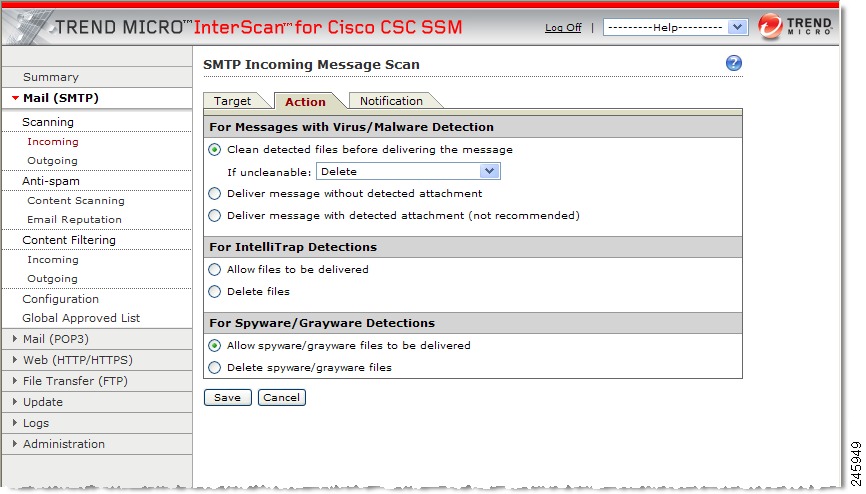Image resolution: width=866 pixels, height=494 pixels.
Task: Open Incoming under Scanning
Action: click(53, 142)
